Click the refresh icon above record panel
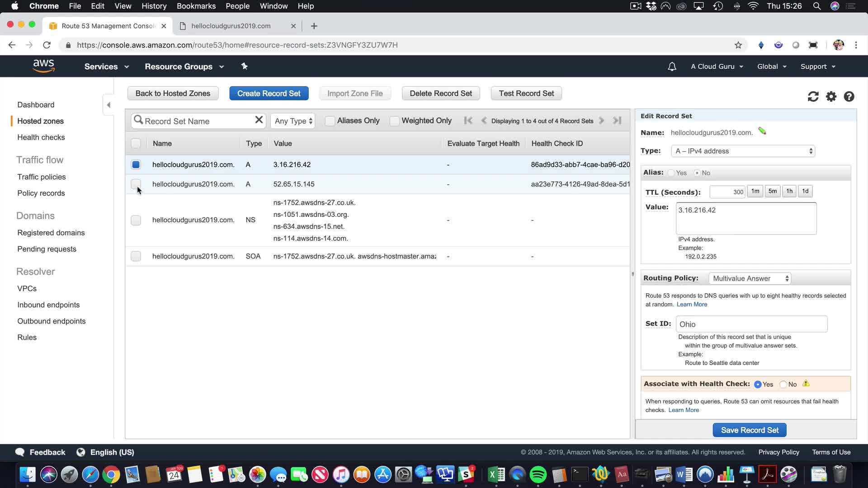868x488 pixels. [x=813, y=97]
